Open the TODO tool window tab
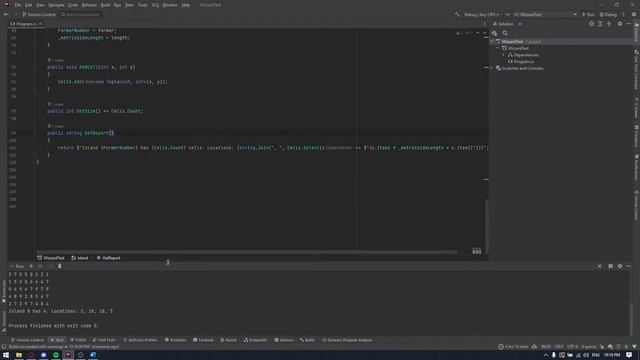Viewport: 640px width, 360px height. pos(78,340)
